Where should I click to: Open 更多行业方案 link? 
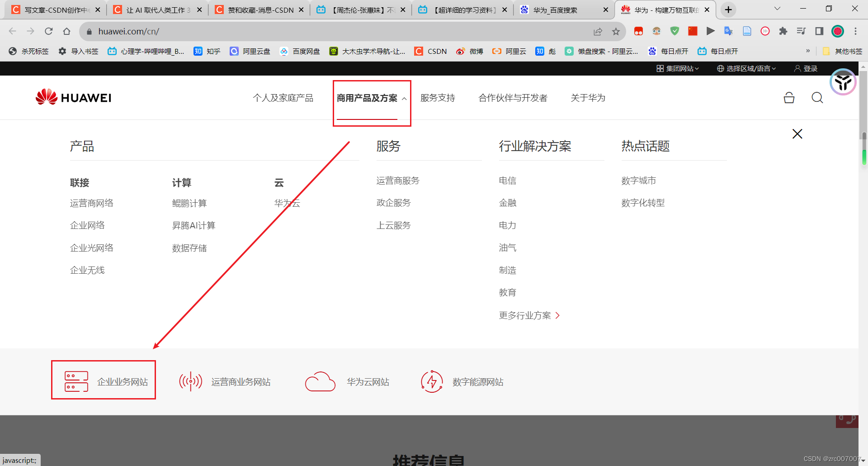click(529, 315)
